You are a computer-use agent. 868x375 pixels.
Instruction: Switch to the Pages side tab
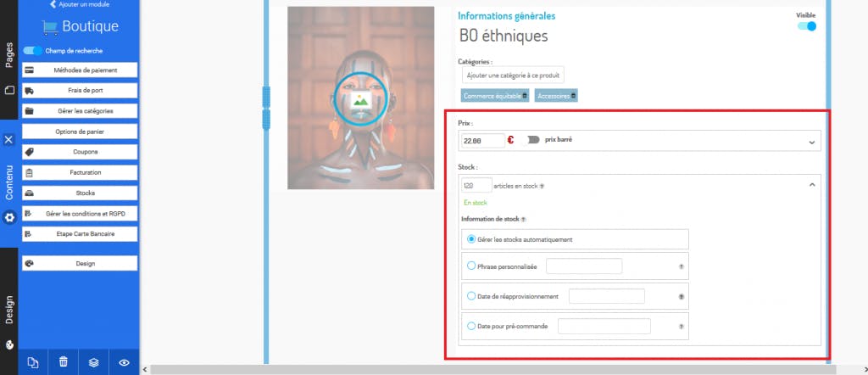[8, 55]
